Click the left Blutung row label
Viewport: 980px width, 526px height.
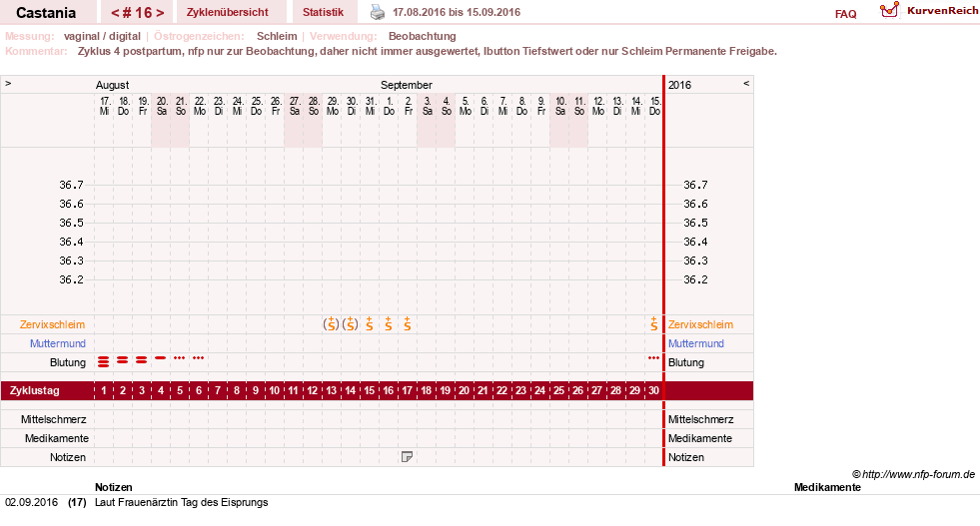tap(68, 362)
